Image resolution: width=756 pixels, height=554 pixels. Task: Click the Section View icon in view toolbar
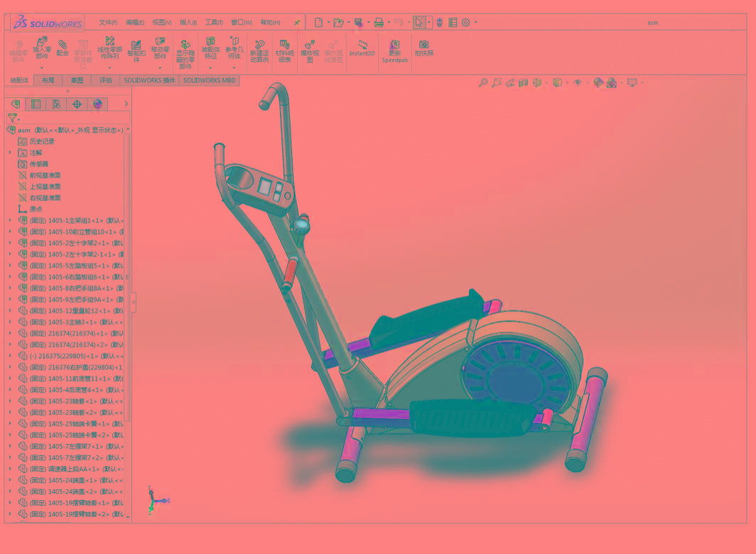pyautogui.click(x=523, y=82)
